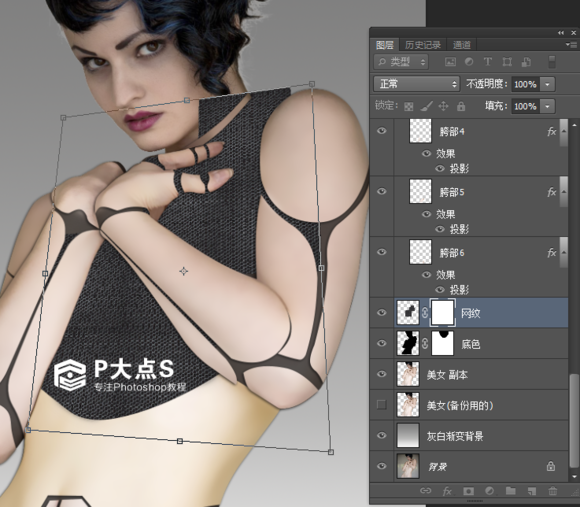Click the delete layer trash icon
This screenshot has height=507, width=580.
553,491
